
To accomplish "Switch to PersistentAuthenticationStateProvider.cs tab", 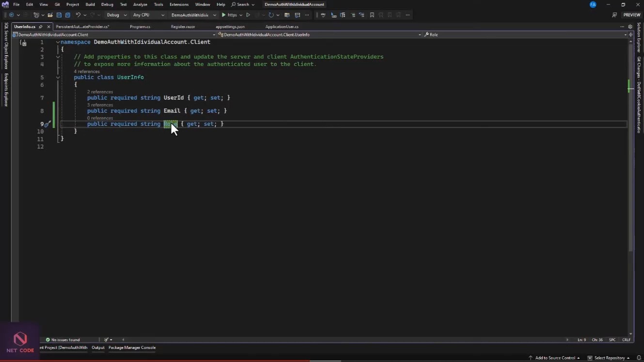I will [x=82, y=27].
